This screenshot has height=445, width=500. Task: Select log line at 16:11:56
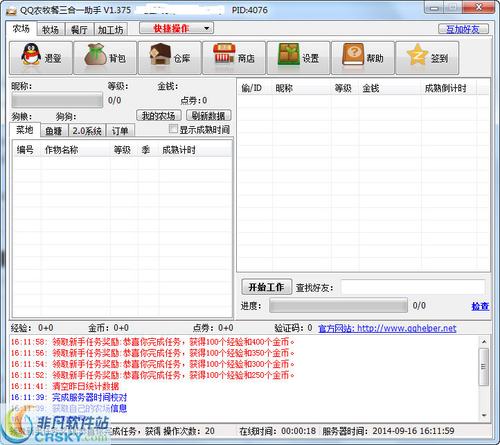pos(153,353)
